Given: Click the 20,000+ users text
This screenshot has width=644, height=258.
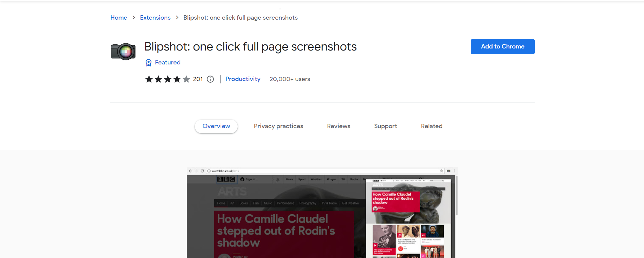Looking at the screenshot, I should point(290,79).
